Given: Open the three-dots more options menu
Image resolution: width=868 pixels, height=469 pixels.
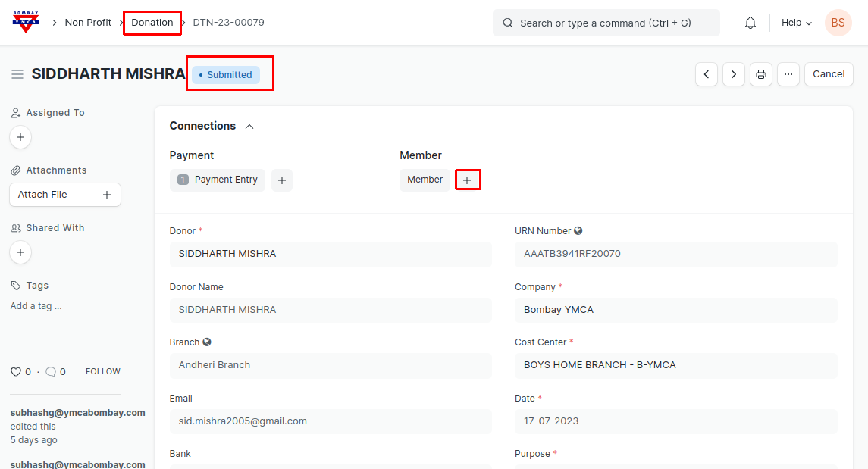Looking at the screenshot, I should (x=788, y=74).
